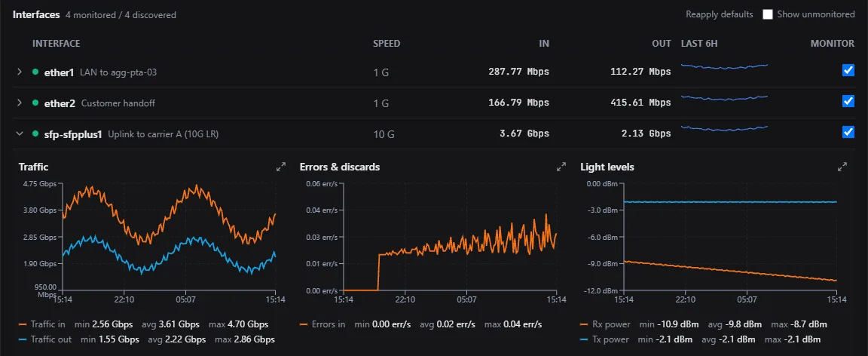Image resolution: width=868 pixels, height=356 pixels.
Task: Select the sfp-sfpplus1 interface name
Action: [x=73, y=133]
